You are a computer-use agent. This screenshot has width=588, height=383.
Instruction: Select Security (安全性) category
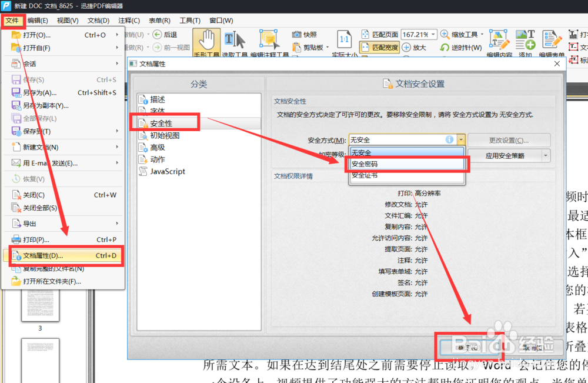pyautogui.click(x=199, y=124)
